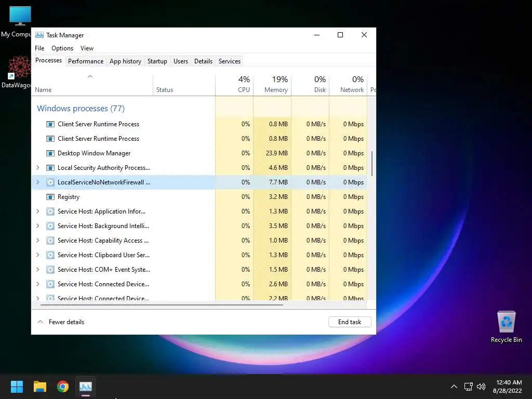The height and width of the screenshot is (399, 532).
Task: Launch Google Chrome from the taskbar
Action: pyautogui.click(x=63, y=387)
